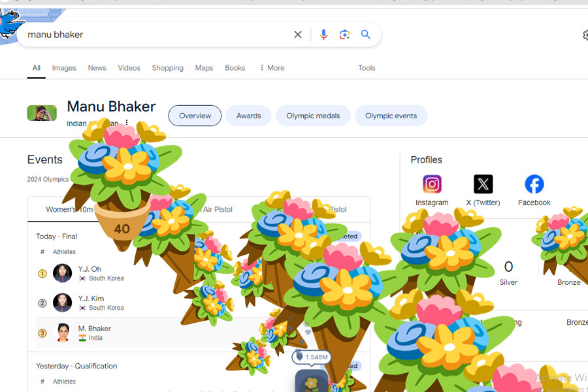The width and height of the screenshot is (588, 392).
Task: Click the Athletes column header under Today · Final
Action: (x=64, y=252)
